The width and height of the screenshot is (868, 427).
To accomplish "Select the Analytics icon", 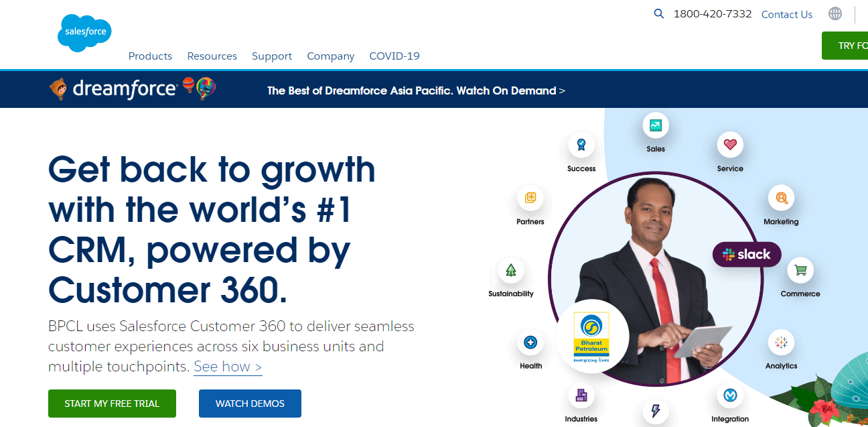I will [x=781, y=343].
